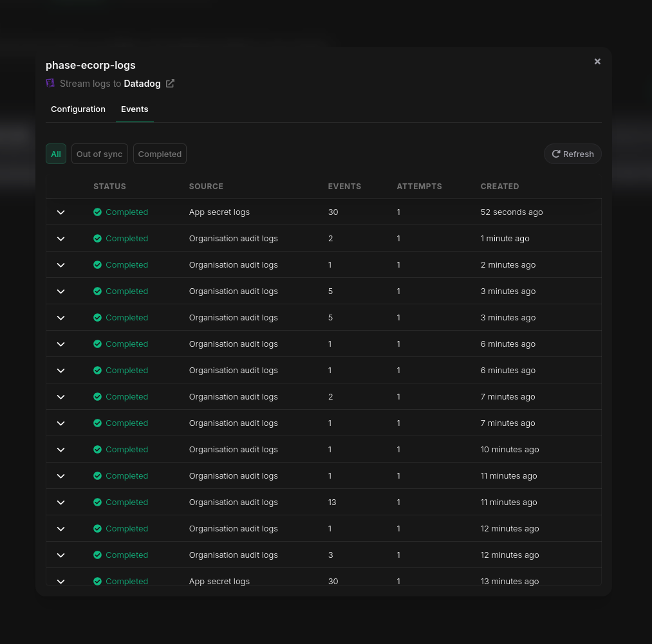Click 'App secret logs' in 13 minutes ago row

tap(219, 581)
